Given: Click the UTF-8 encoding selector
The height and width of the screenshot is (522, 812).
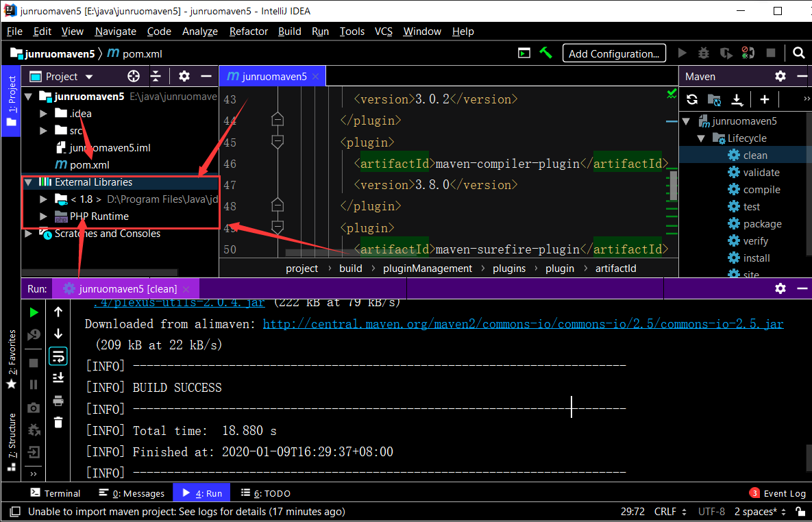Looking at the screenshot, I should click(711, 512).
